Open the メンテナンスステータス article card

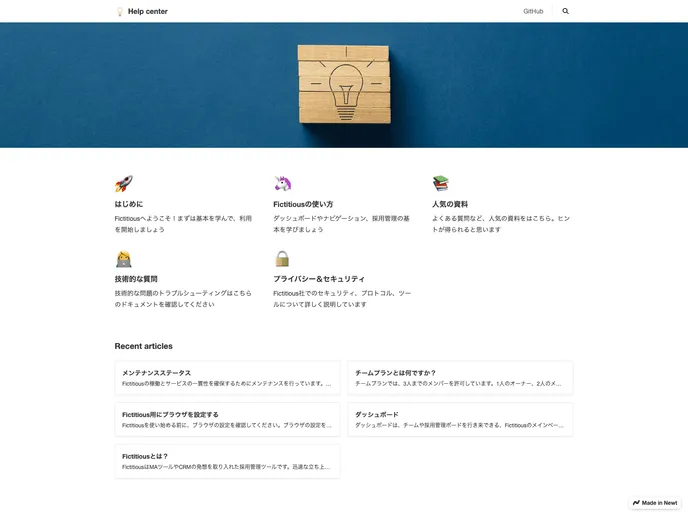(227, 378)
